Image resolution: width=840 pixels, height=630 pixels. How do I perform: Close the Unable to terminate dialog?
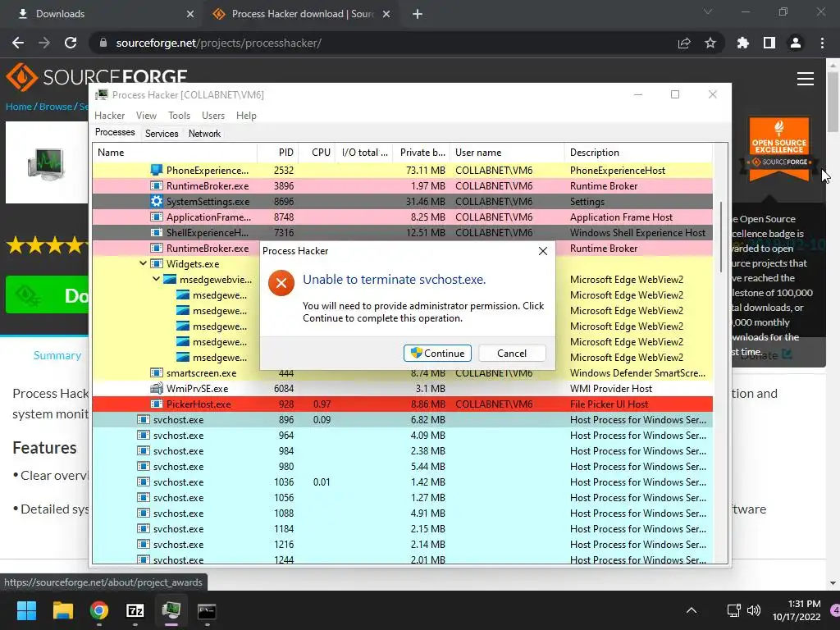pyautogui.click(x=543, y=251)
